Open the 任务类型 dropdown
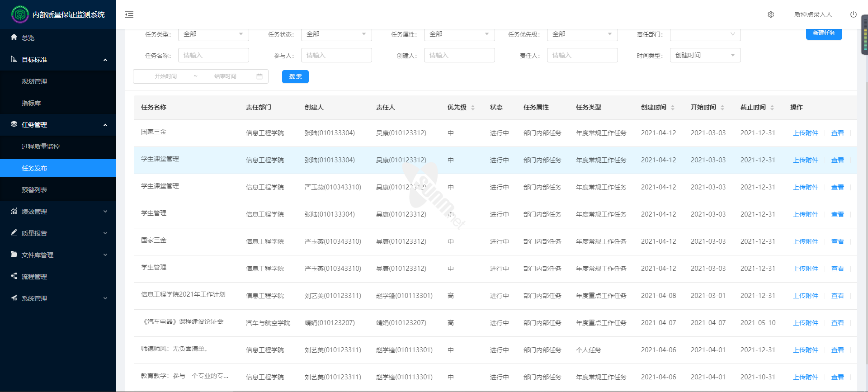 (213, 34)
